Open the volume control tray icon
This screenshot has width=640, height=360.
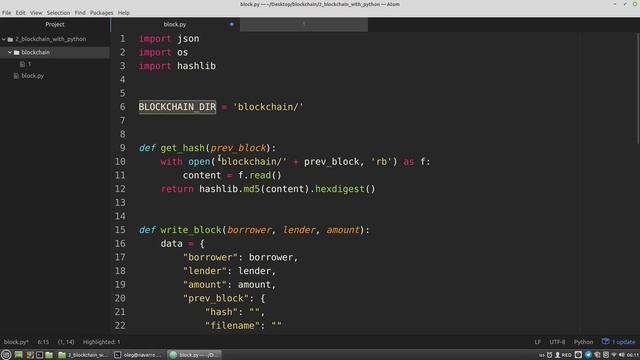pyautogui.click(x=622, y=355)
